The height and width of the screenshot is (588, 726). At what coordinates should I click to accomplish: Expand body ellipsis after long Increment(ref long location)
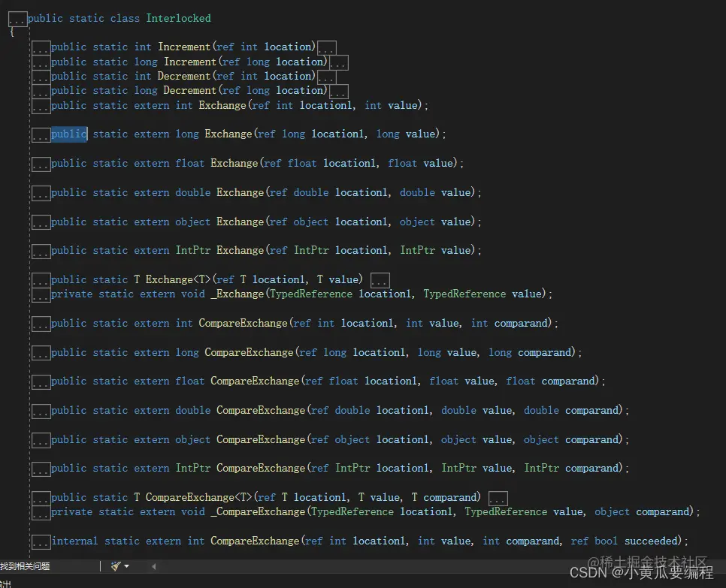pyautogui.click(x=339, y=62)
